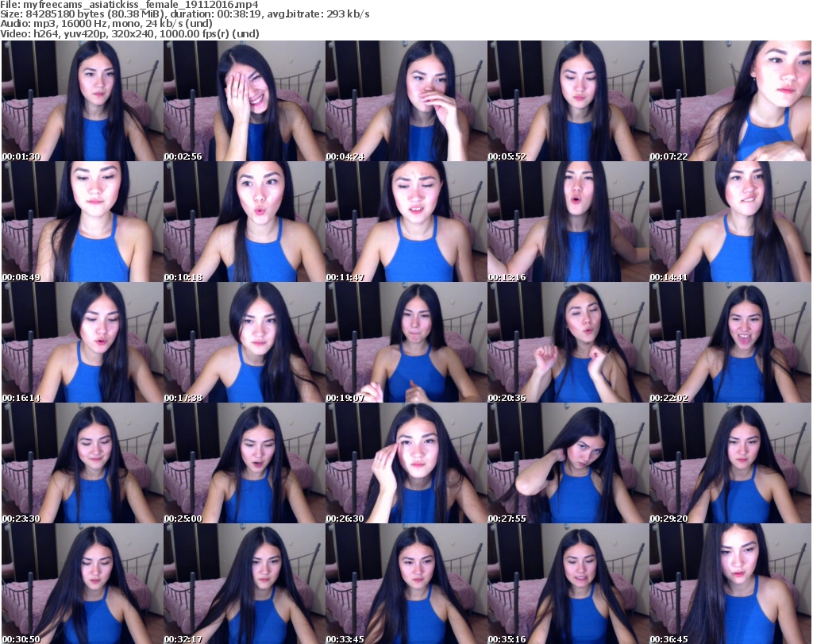
Task: Click the 00:19:07 video frame
Action: point(406,342)
